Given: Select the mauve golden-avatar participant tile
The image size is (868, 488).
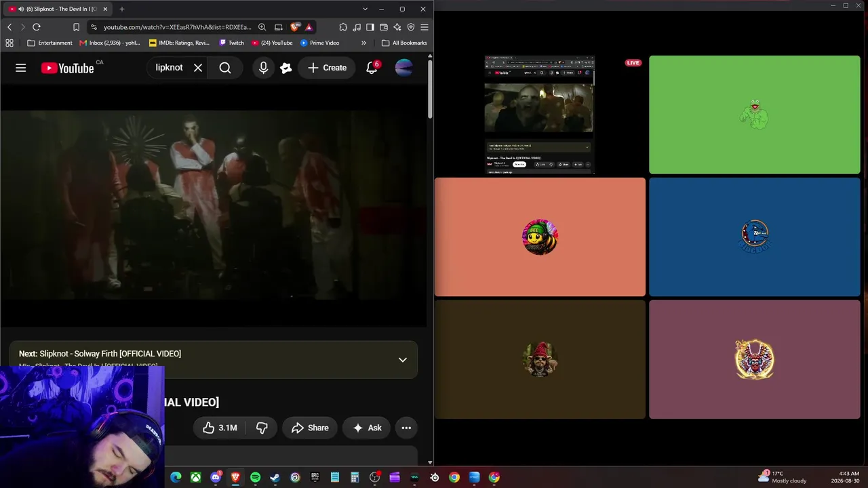Looking at the screenshot, I should 754,359.
